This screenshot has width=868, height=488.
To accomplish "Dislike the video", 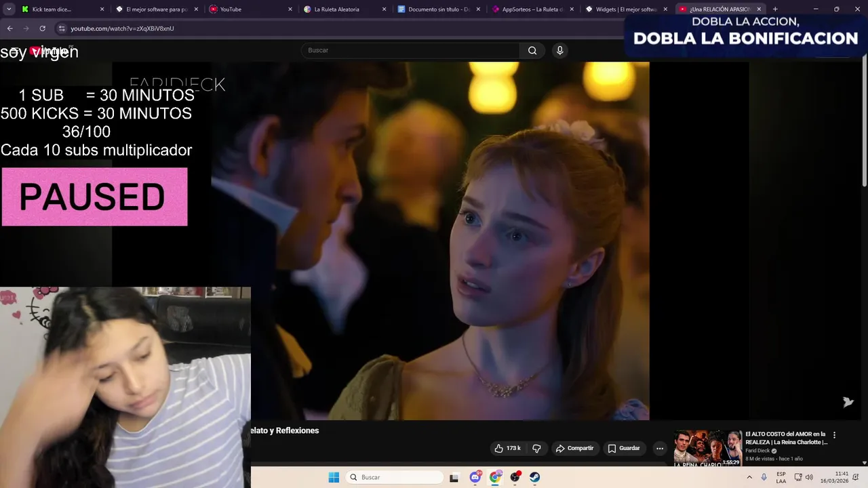I will pos(536,448).
